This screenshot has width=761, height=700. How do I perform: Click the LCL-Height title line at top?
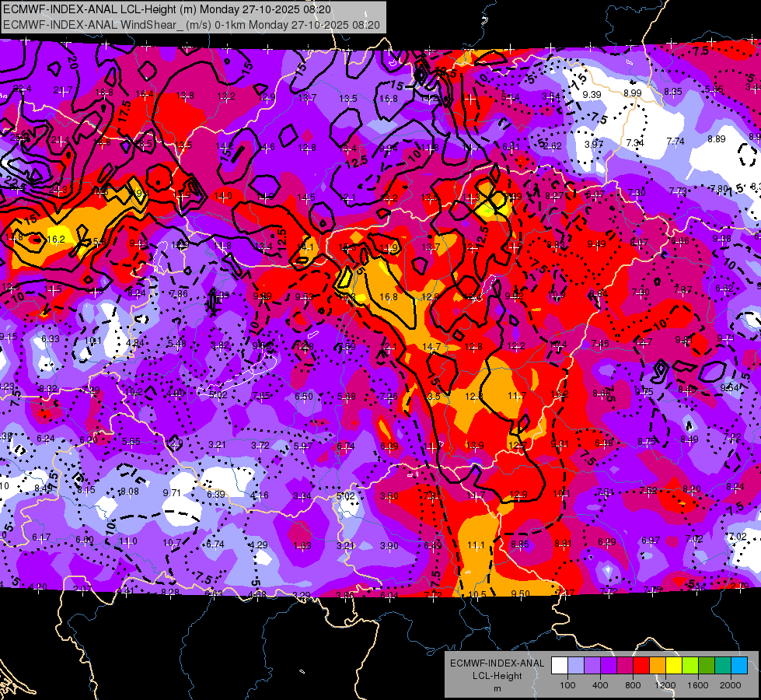167,9
